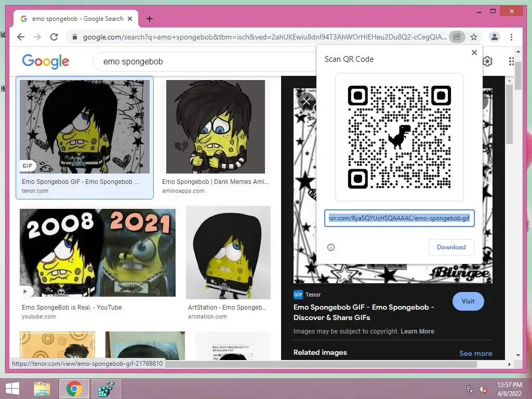Open Tenor GIF title in preview panel
532x399 pixels.
click(364, 312)
